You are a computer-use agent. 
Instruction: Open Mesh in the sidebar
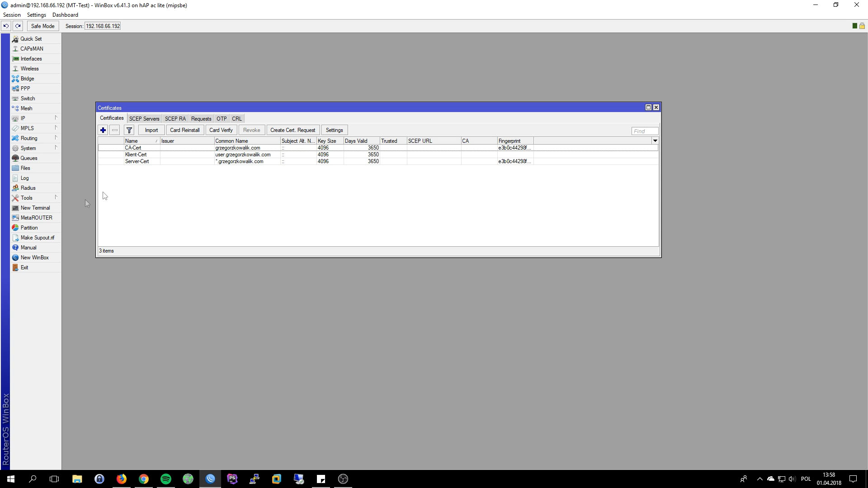click(35, 108)
